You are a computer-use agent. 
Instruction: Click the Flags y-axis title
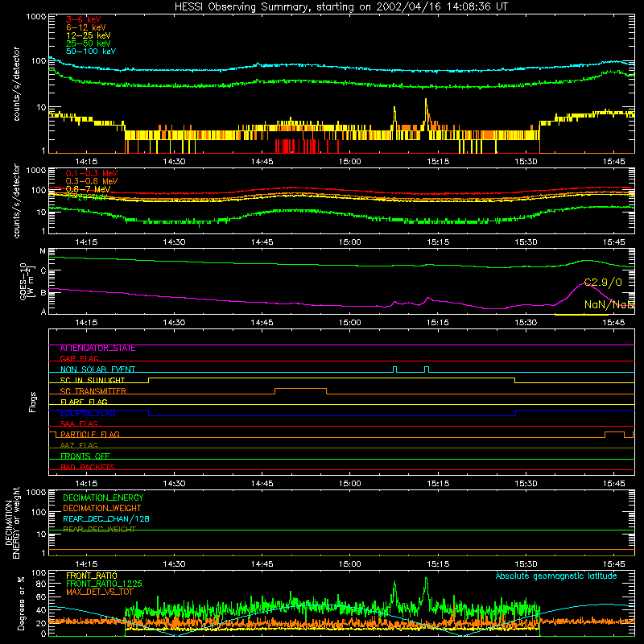(33, 402)
